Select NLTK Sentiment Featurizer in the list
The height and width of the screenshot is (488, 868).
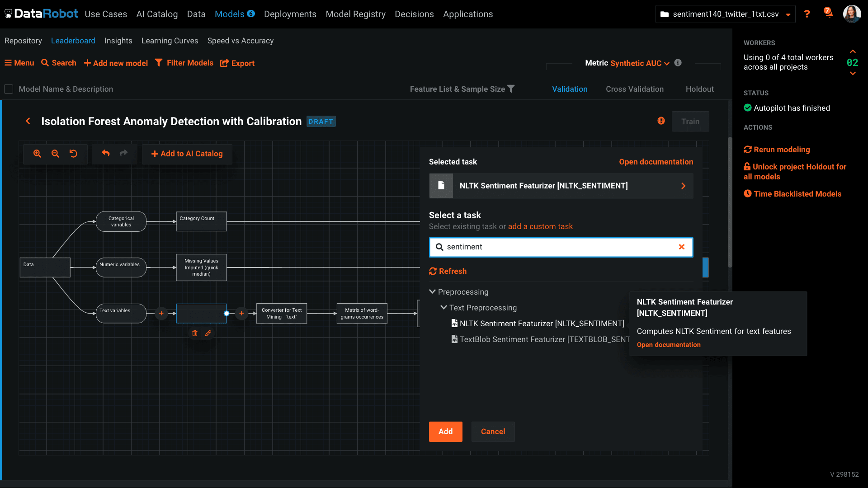[538, 324]
